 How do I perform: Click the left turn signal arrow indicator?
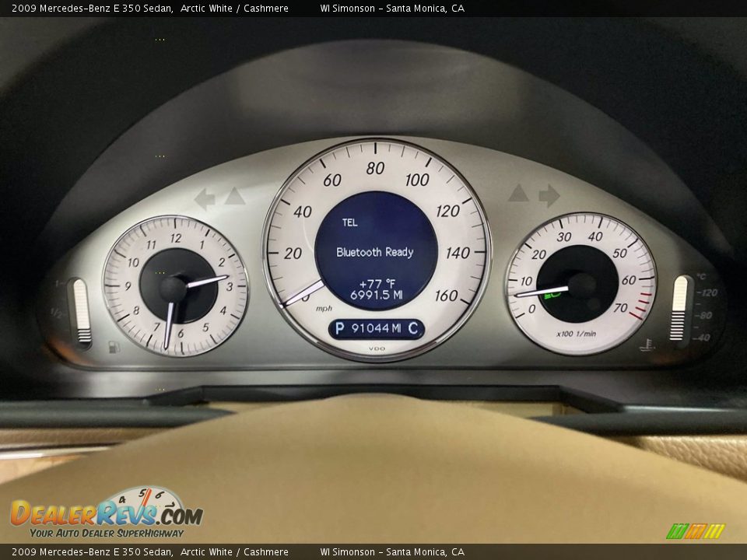coord(205,198)
